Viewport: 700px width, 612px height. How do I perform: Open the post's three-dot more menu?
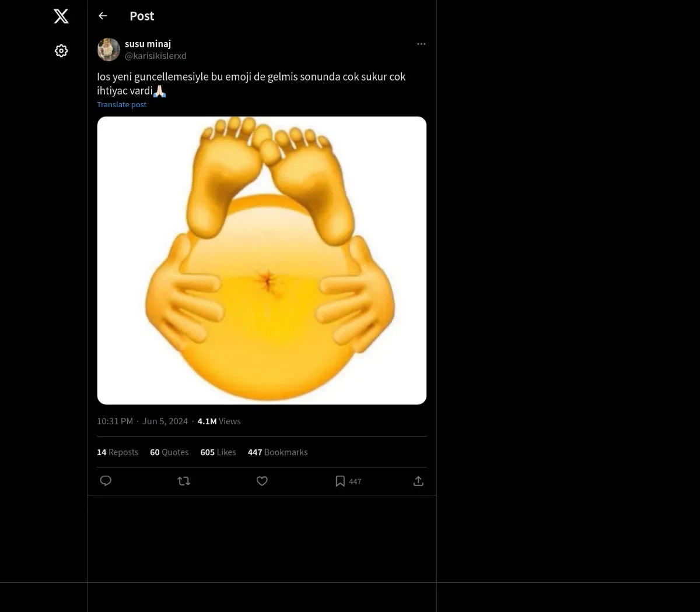pos(421,44)
